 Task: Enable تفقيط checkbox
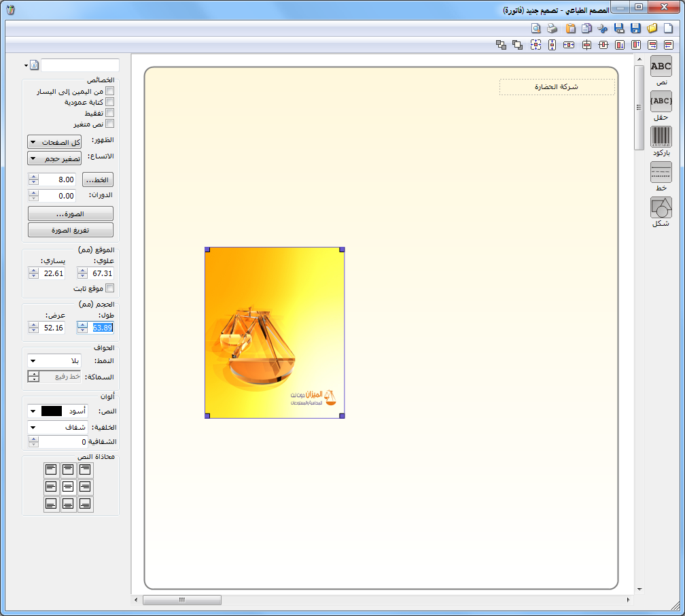coord(110,113)
